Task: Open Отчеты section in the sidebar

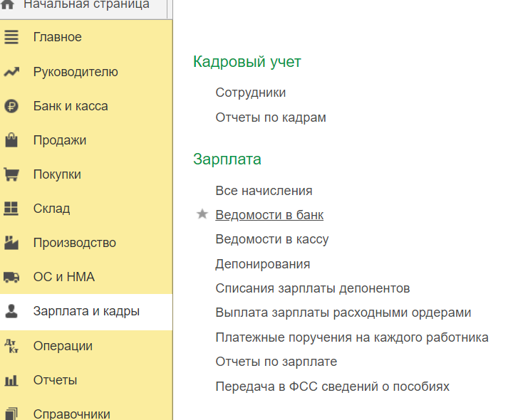Action: point(55,380)
